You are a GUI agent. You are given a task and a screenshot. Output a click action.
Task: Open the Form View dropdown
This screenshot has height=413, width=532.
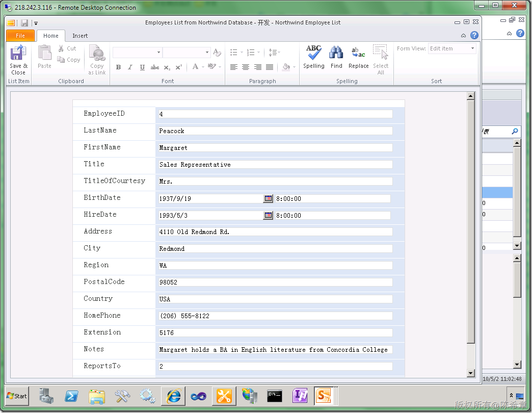472,48
